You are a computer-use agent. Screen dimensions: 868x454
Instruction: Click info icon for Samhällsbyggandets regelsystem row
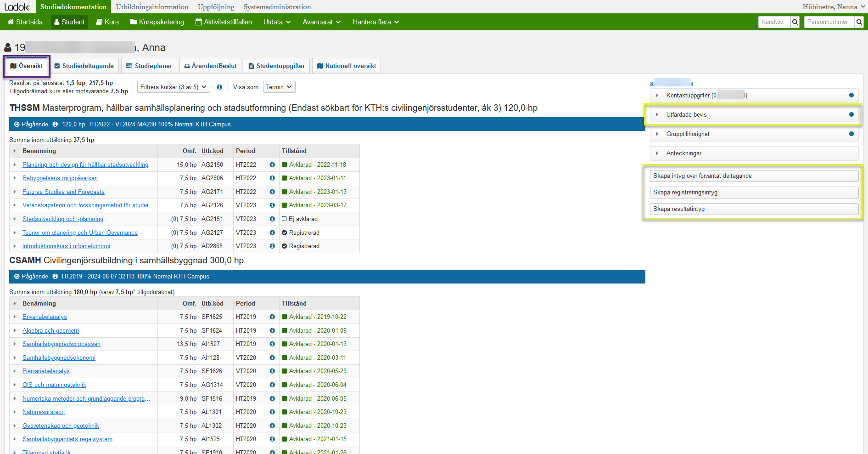click(272, 439)
